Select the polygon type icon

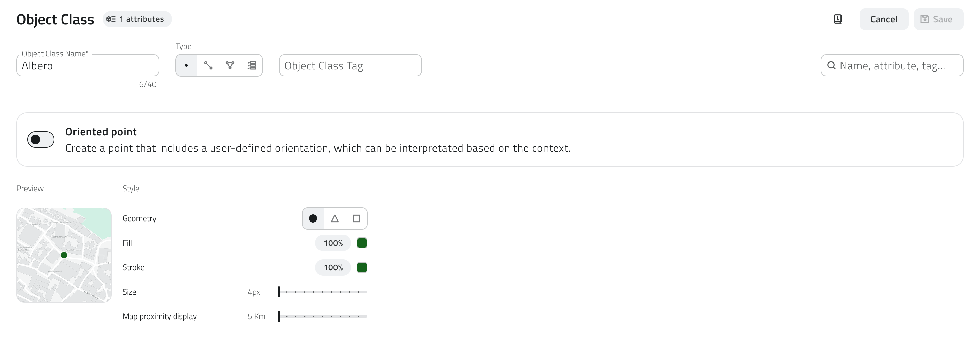230,65
